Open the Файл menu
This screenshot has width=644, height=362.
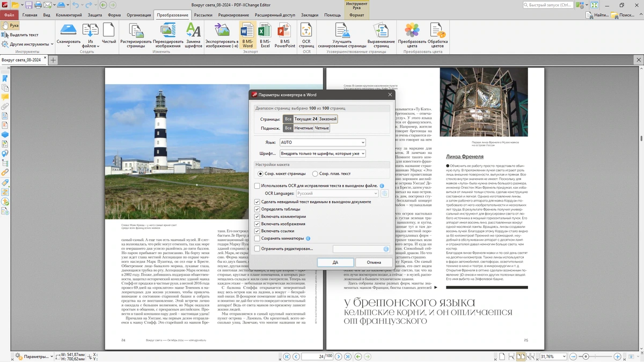(9, 15)
